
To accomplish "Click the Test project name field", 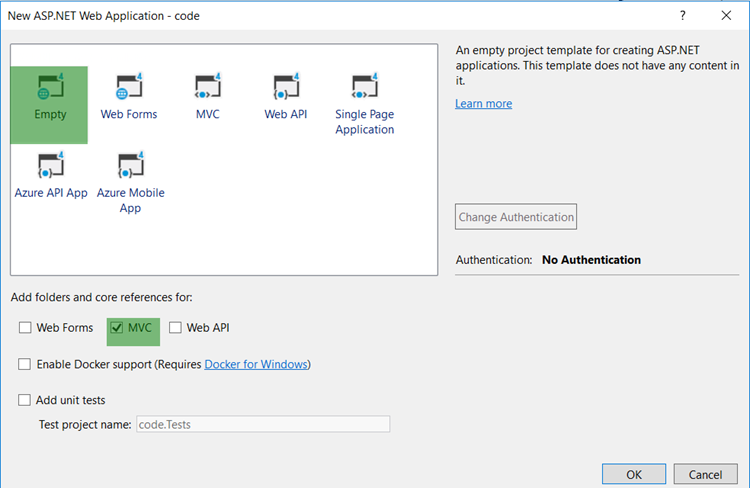I will [x=263, y=424].
